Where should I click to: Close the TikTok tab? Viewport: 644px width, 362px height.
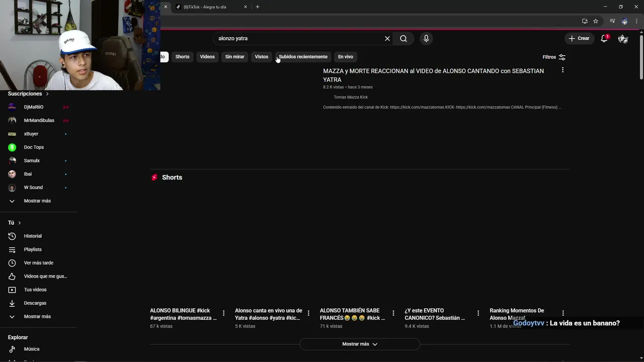point(246,7)
